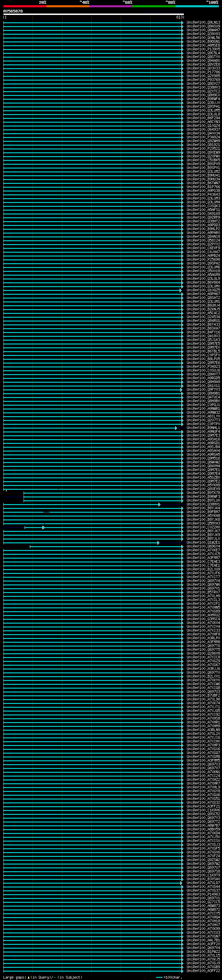Click the red 20% identity legend bar
Viewport: 222px width, 980px height.
(25, 6)
